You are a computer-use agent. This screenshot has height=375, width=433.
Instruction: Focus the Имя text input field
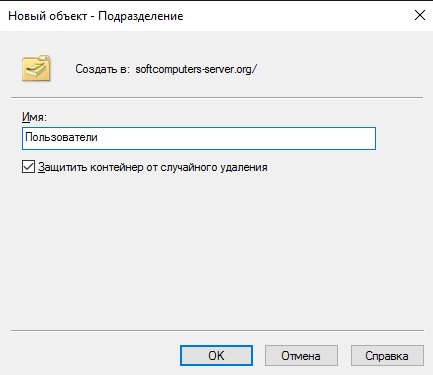coord(199,138)
